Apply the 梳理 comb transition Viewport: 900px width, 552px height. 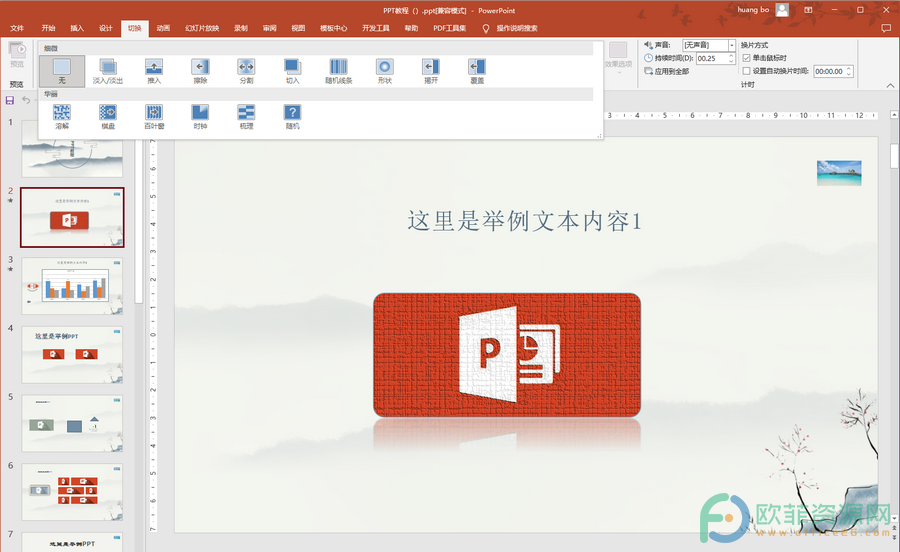coord(246,117)
